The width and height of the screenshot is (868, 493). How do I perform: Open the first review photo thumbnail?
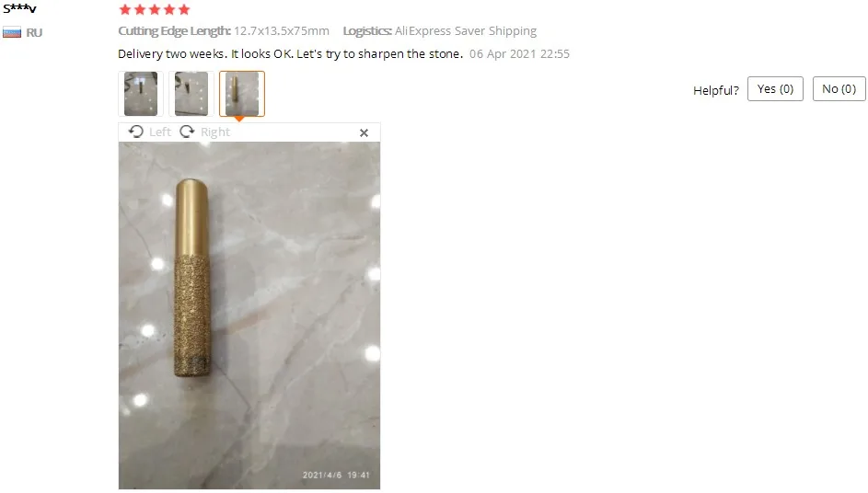click(141, 94)
